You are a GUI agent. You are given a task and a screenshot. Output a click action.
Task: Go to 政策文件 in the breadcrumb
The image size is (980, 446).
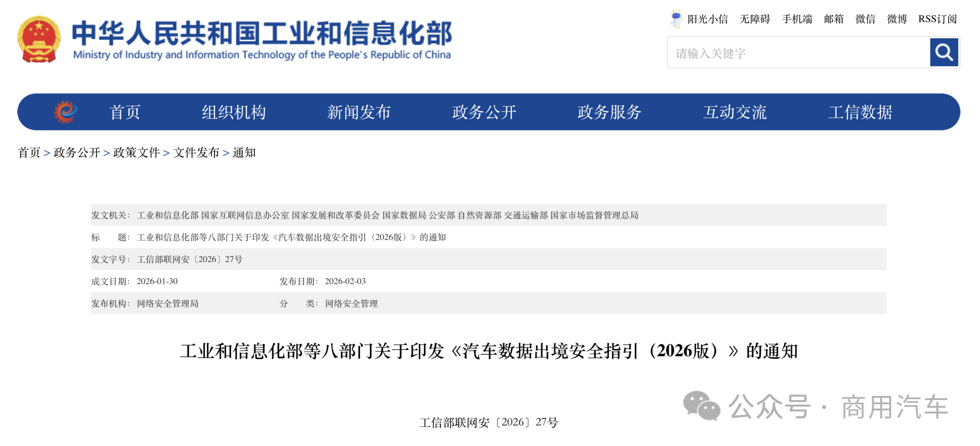point(136,152)
